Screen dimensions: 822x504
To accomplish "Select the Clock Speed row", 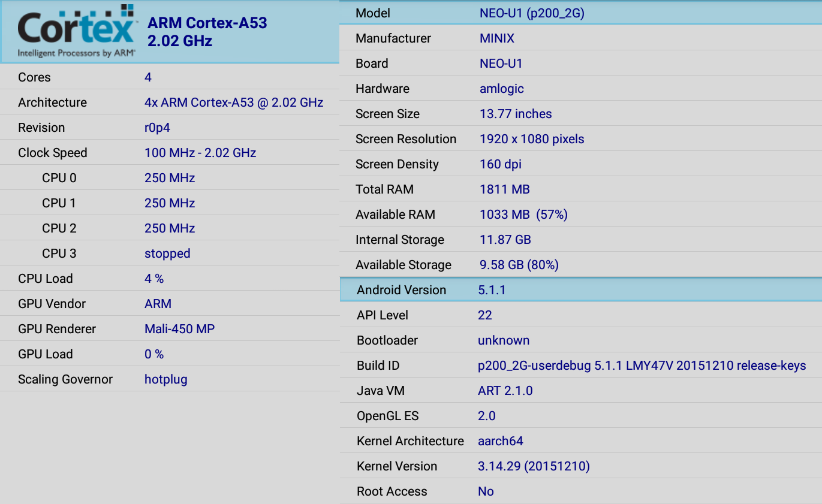I will coord(170,152).
